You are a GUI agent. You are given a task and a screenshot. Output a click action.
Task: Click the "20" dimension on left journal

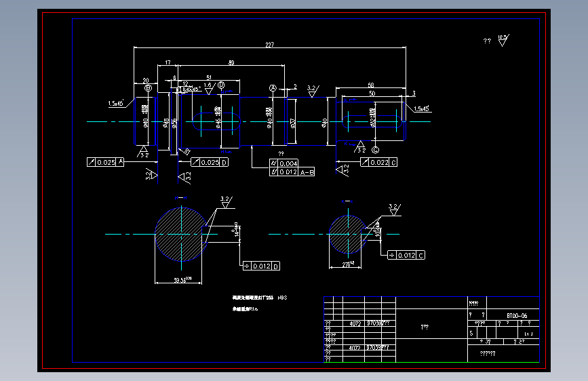click(x=146, y=81)
